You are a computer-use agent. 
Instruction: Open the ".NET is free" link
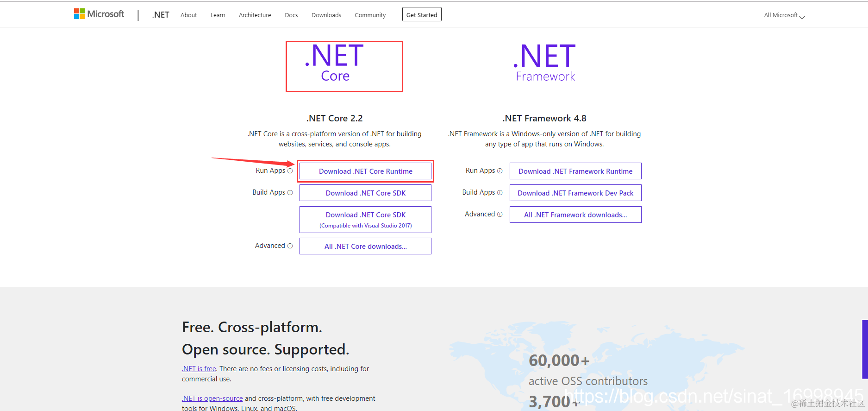199,369
